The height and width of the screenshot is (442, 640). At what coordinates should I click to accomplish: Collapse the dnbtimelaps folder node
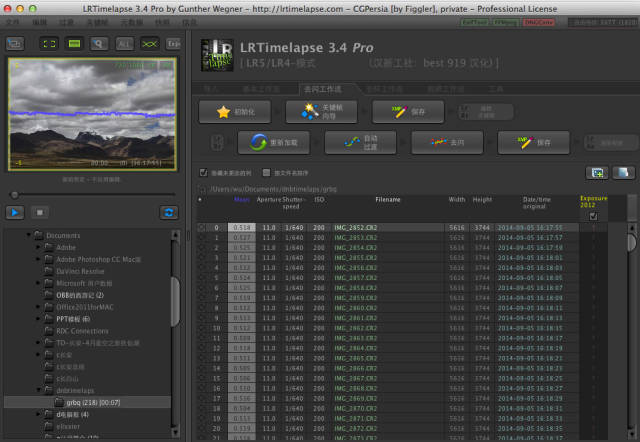pos(38,390)
